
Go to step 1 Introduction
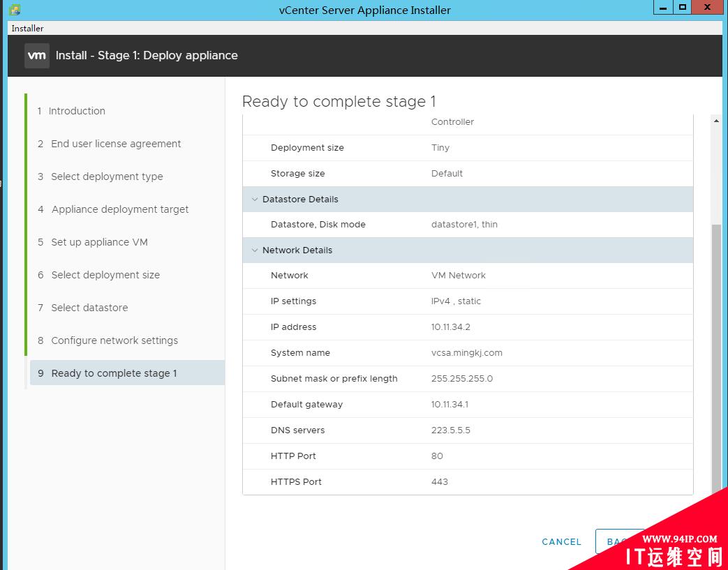(71, 111)
